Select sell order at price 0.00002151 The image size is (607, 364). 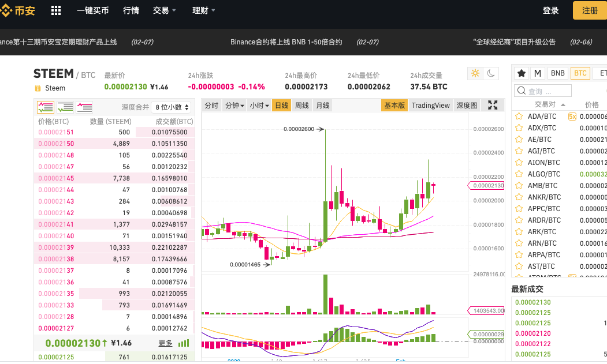tap(114, 132)
